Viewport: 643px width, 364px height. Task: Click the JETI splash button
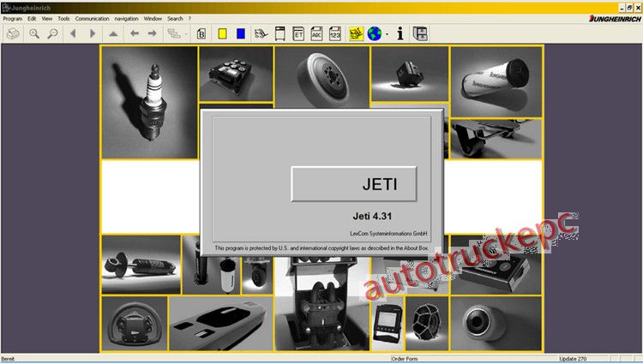tap(354, 184)
